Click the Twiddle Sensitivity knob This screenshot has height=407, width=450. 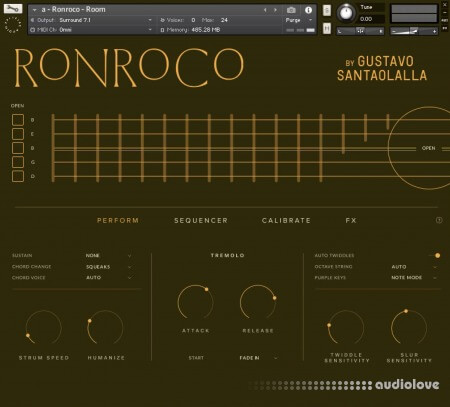[346, 328]
